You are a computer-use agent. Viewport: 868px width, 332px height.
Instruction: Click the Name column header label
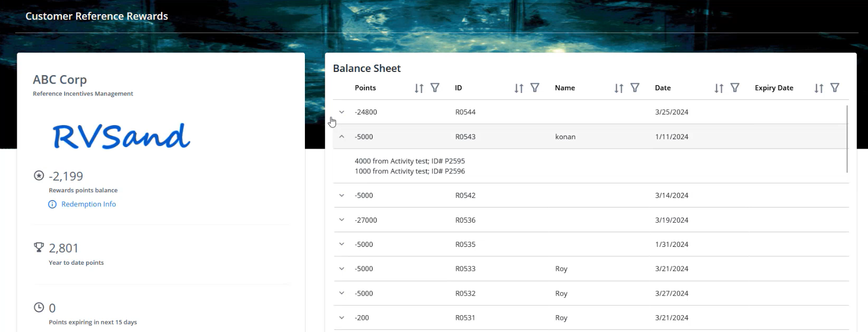565,88
